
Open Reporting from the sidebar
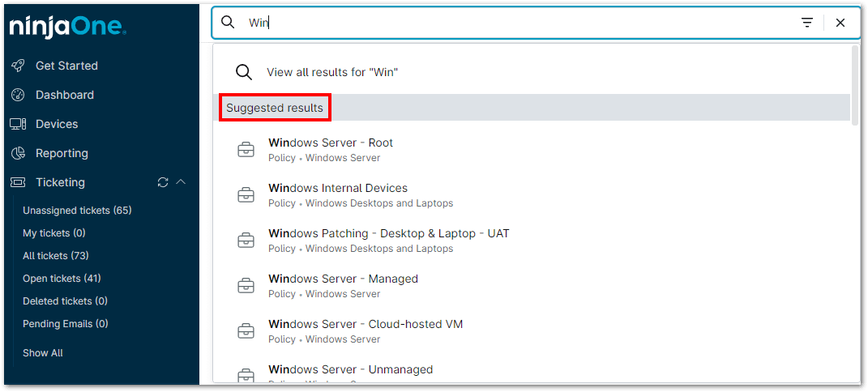(61, 153)
